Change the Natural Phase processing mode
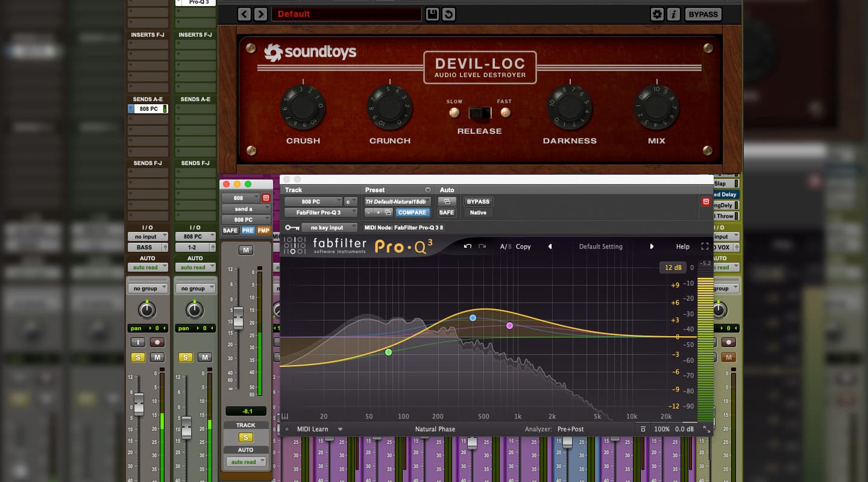This screenshot has height=482, width=868. 435,429
